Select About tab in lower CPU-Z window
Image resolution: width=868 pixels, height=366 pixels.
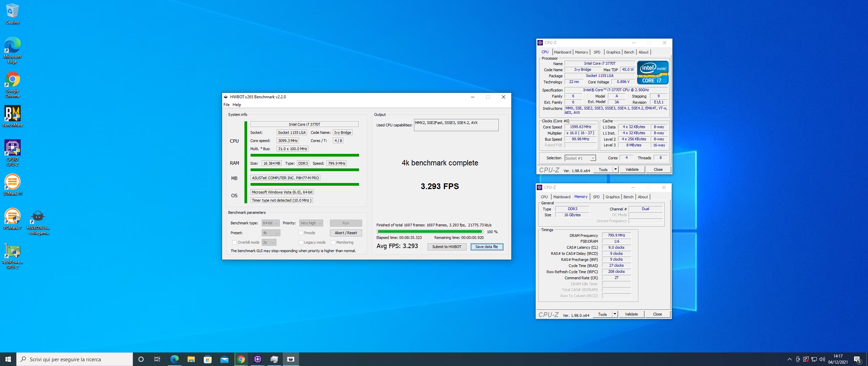643,197
